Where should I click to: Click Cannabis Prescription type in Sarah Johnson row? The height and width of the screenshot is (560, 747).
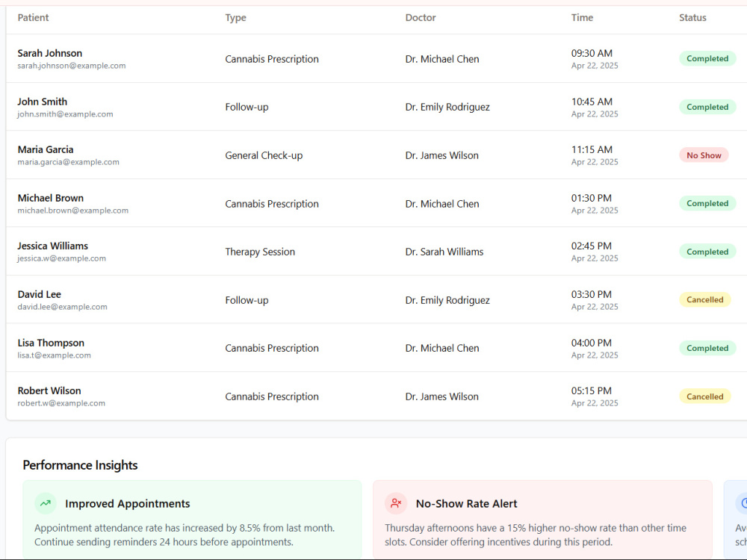(272, 59)
